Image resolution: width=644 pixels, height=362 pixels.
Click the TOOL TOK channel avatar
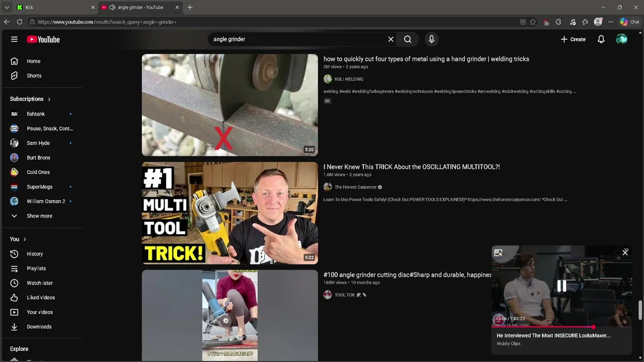point(328,295)
